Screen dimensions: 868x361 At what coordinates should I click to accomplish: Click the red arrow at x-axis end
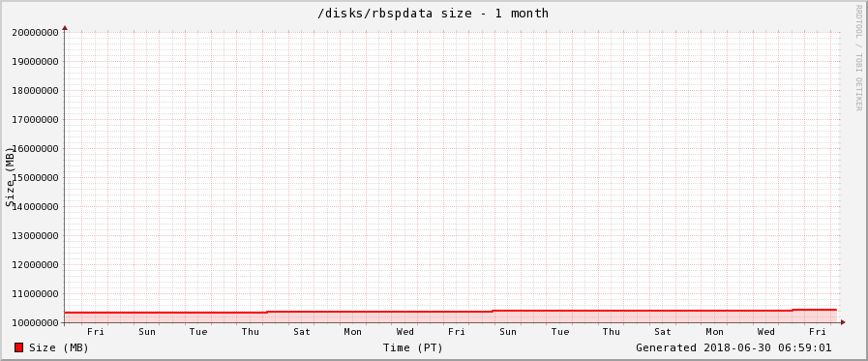point(843,321)
